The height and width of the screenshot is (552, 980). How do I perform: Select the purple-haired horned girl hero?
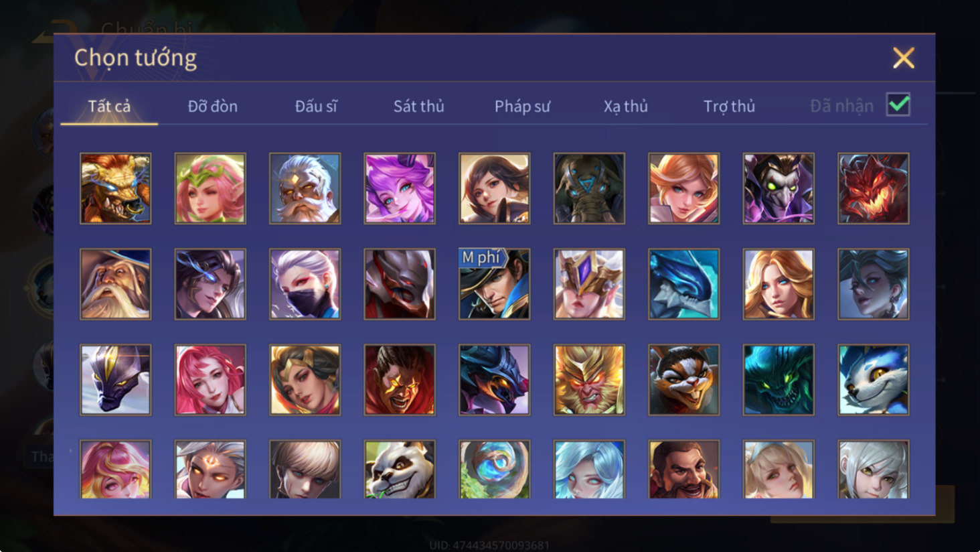tap(400, 188)
